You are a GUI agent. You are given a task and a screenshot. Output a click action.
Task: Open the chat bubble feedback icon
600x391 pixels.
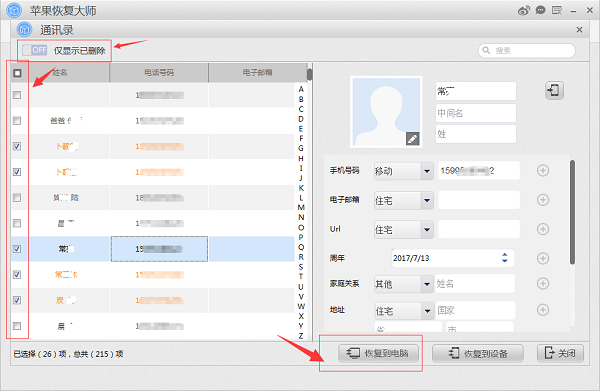click(x=540, y=10)
